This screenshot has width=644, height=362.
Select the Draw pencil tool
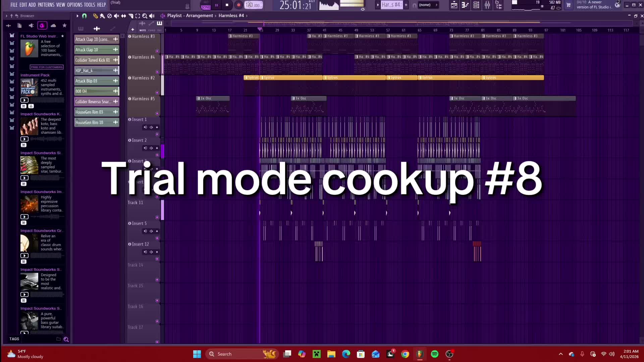click(95, 16)
